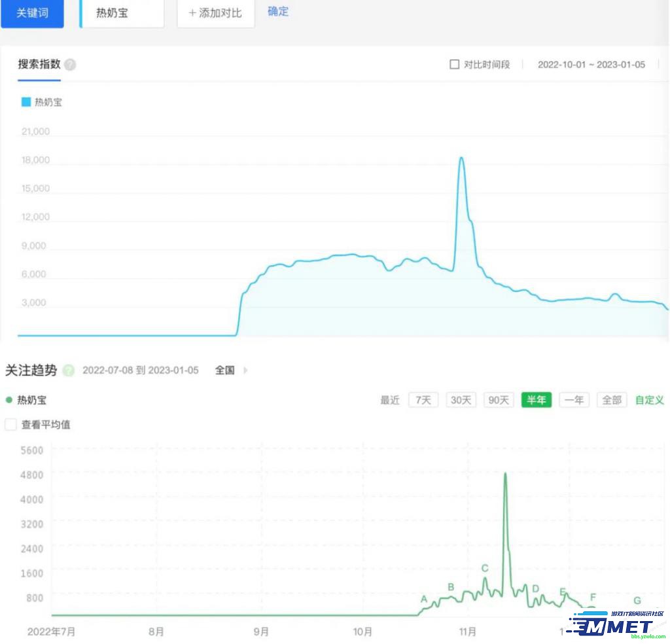The height and width of the screenshot is (644, 670).
Task: Select the 7天 time range
Action: pyautogui.click(x=424, y=400)
